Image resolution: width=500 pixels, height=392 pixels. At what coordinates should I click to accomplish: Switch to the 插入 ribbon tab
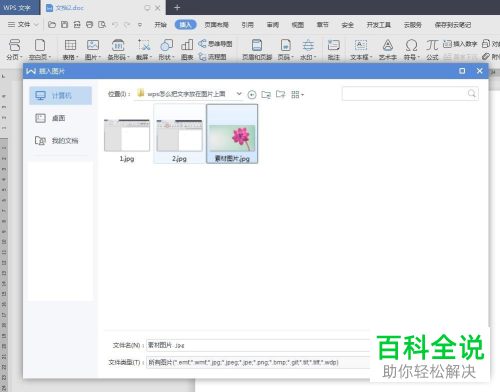[185, 25]
